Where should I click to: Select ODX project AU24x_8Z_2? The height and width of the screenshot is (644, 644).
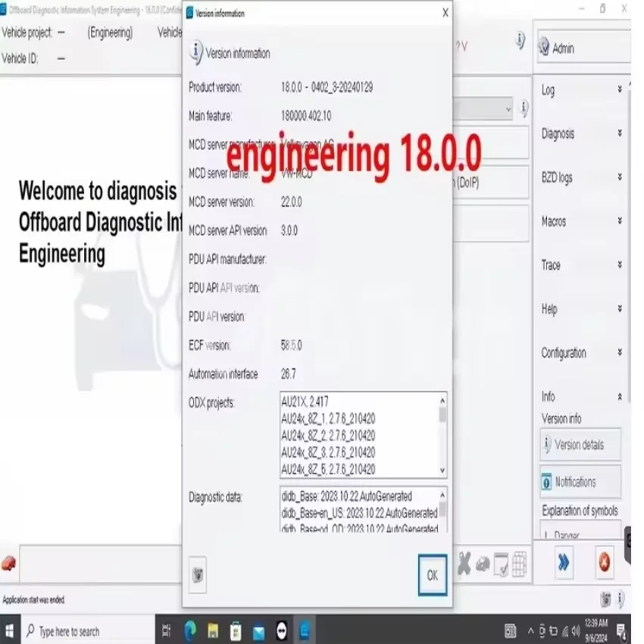click(x=328, y=436)
